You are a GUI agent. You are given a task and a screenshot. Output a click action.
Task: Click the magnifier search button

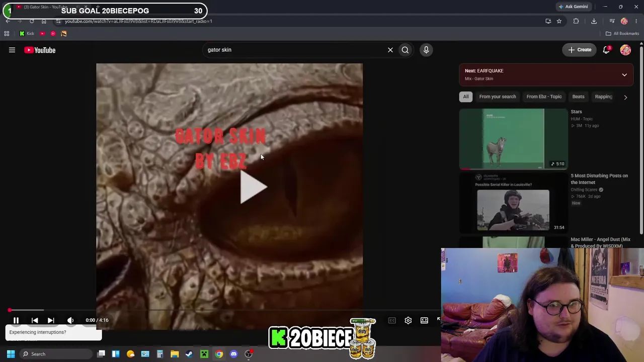[405, 50]
